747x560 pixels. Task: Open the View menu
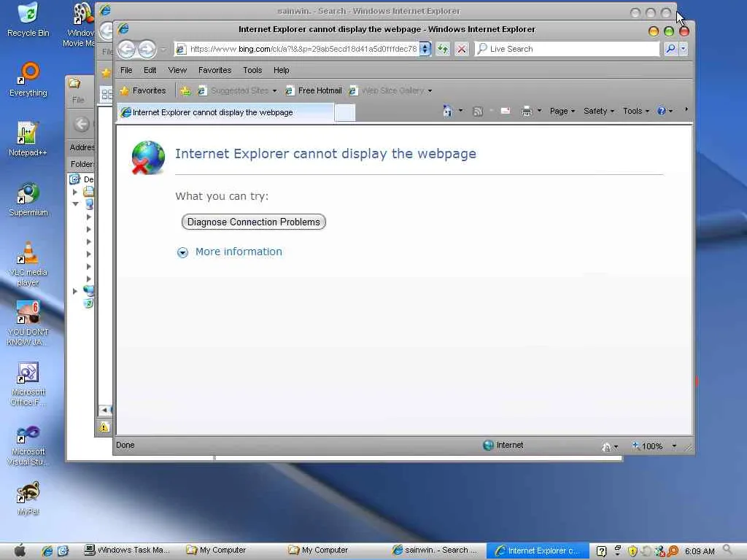click(177, 70)
